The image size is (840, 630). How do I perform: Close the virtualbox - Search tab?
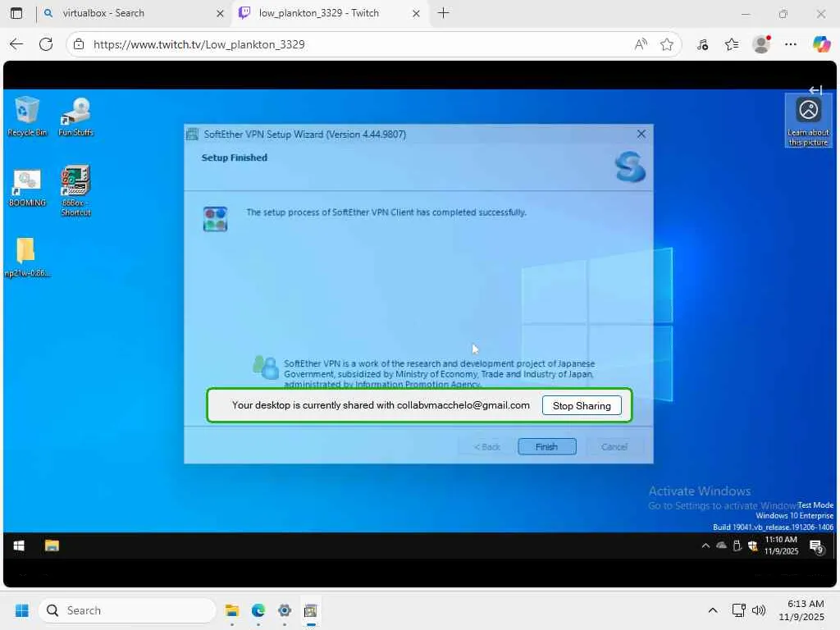pyautogui.click(x=220, y=13)
